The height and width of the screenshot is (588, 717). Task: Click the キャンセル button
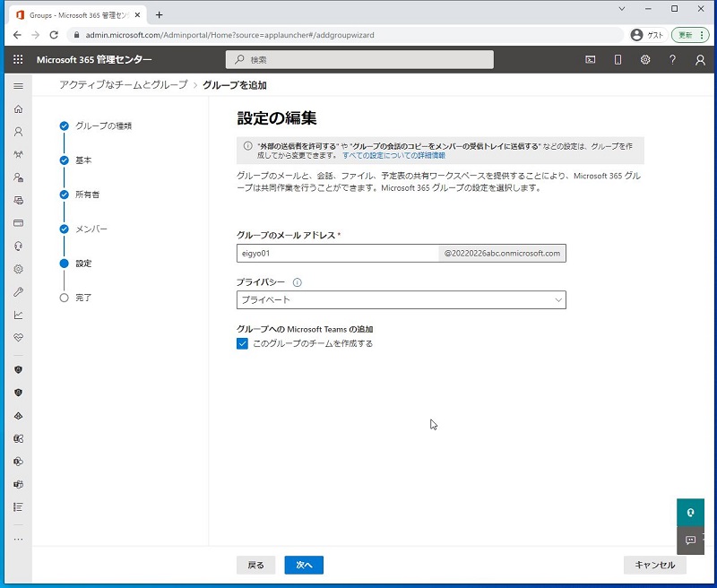click(x=655, y=565)
